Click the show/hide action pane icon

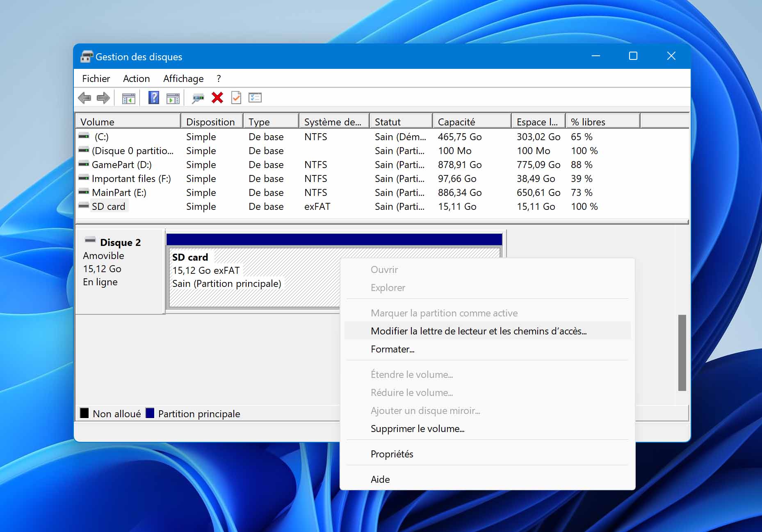[x=173, y=98]
